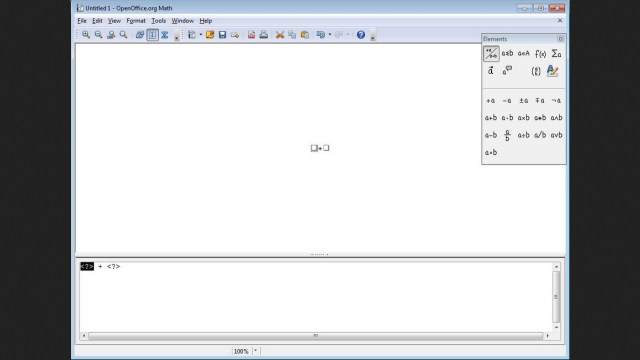
Task: Open toolbar options after Catalog icon
Action: [176, 36]
